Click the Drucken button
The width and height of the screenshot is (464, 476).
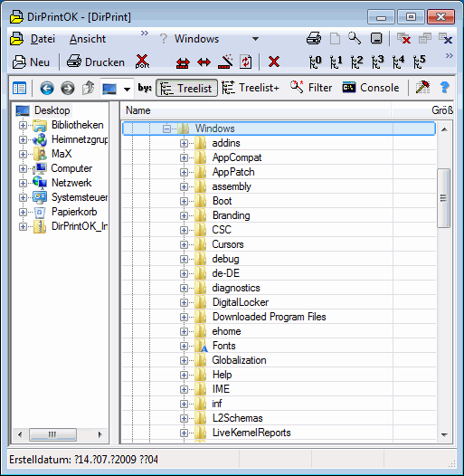click(96, 62)
